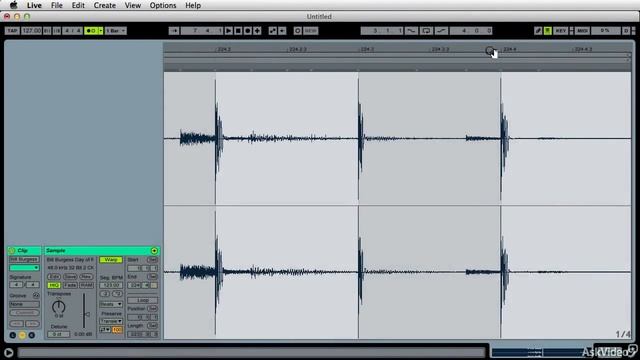
Task: Click the Sample box header round icon
Action: pos(154,251)
